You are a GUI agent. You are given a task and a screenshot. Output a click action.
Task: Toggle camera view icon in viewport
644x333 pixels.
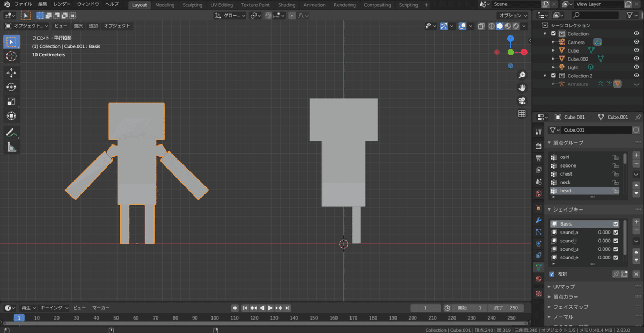[x=522, y=101]
